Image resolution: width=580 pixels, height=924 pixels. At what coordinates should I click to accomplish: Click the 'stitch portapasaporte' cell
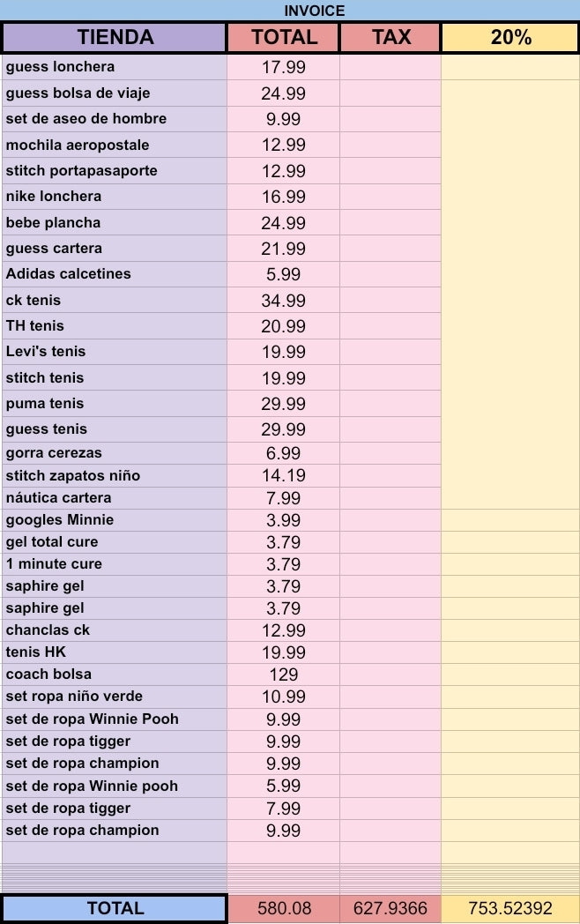pyautogui.click(x=115, y=171)
